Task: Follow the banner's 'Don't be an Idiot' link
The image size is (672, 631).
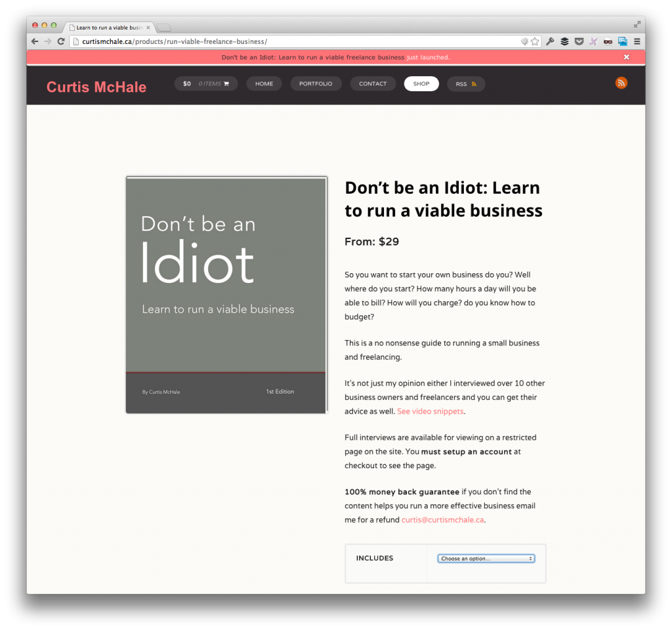Action: coord(313,57)
